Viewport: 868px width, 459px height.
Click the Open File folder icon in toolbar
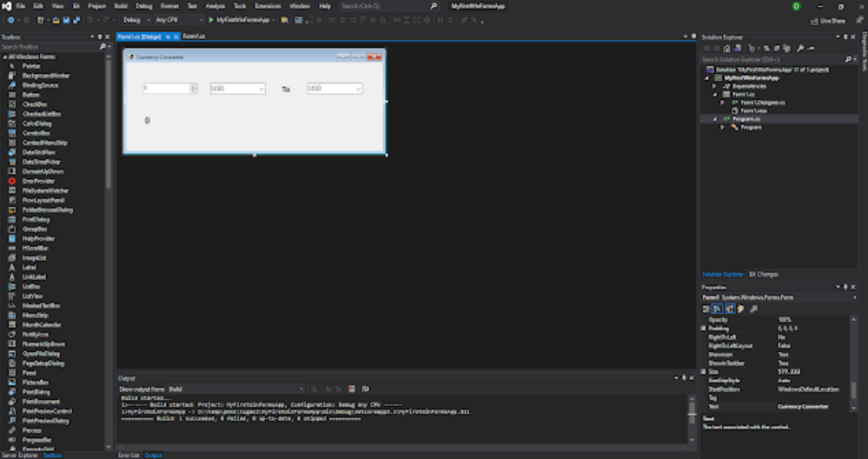coord(56,20)
